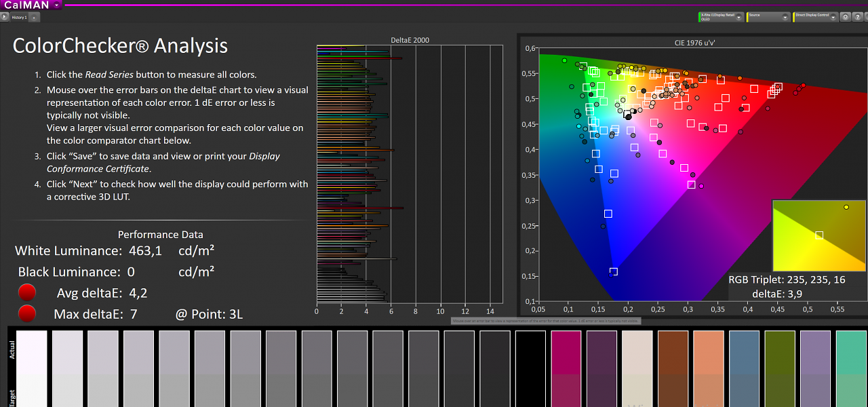Click the tooltip bar below the DeltaE chart
Viewport: 868px width, 407px height.
[x=545, y=320]
